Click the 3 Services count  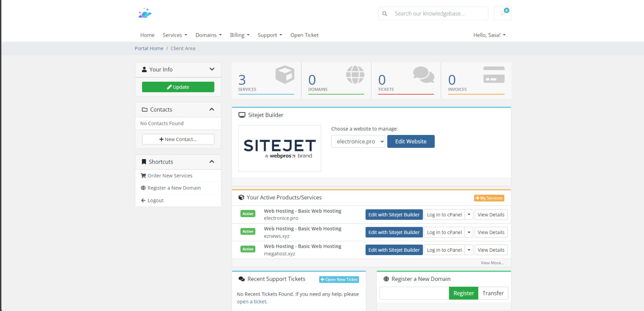(x=242, y=80)
